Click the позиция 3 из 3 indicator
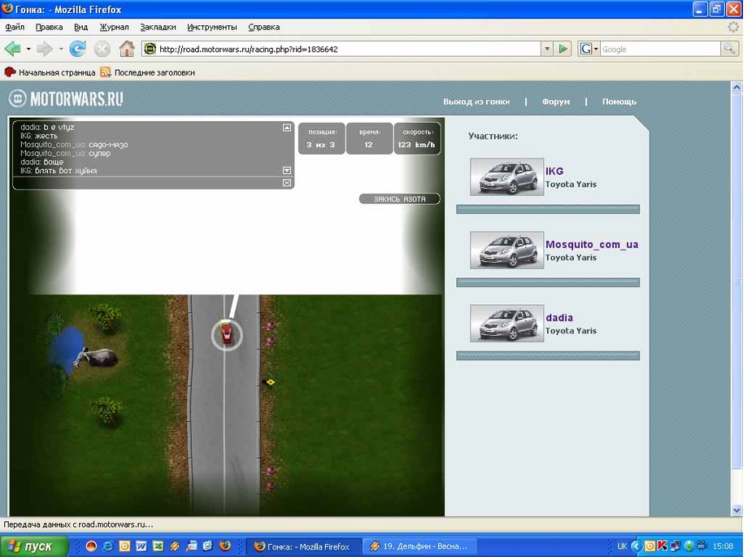 (x=322, y=139)
